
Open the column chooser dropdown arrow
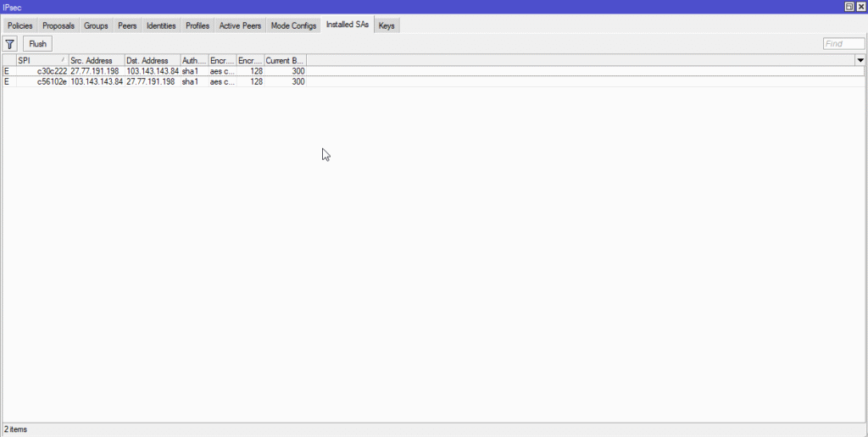pyautogui.click(x=860, y=60)
